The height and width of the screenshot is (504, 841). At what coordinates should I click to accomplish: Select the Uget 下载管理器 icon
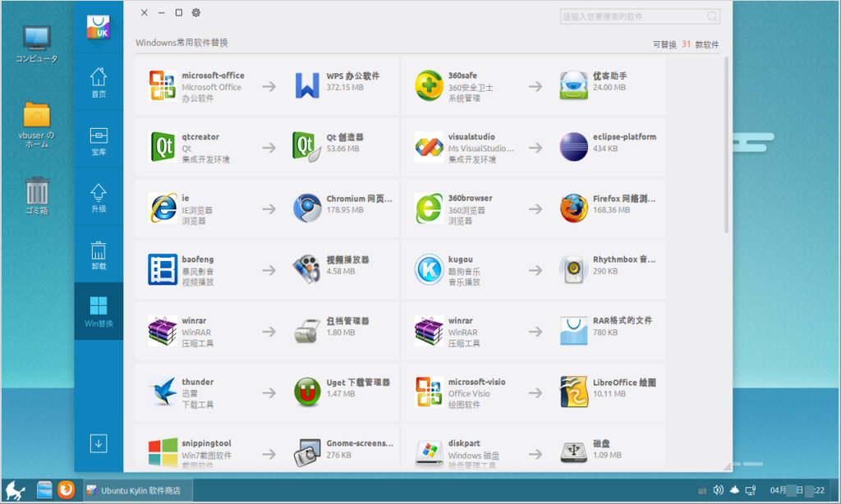click(x=307, y=392)
